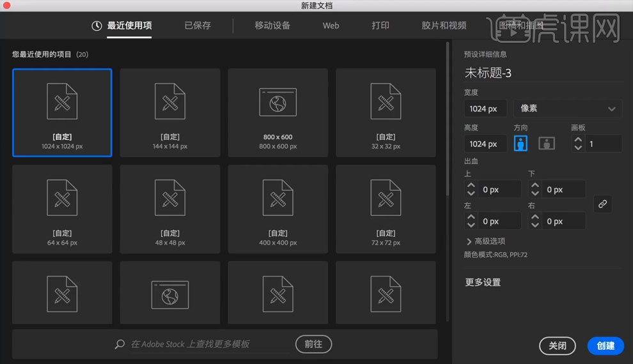633x364 pixels.
Task: Decrease the 画板 artboard count
Action: tap(578, 148)
